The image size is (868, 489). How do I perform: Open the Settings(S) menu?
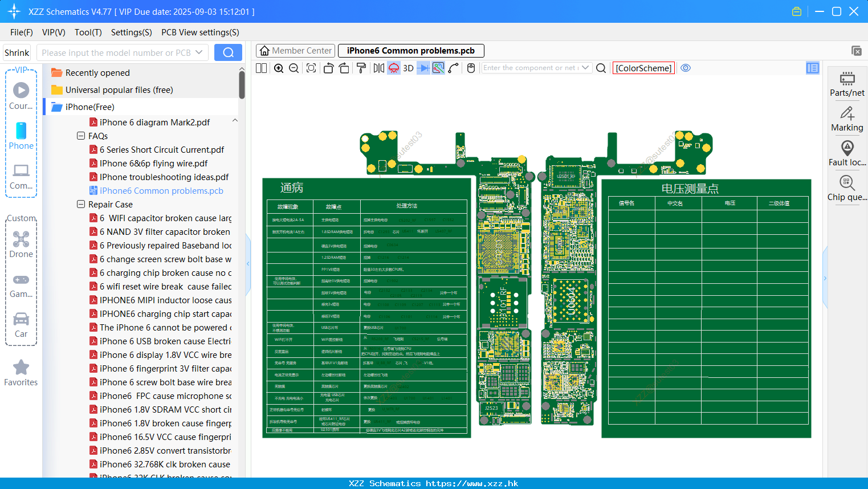tap(132, 32)
